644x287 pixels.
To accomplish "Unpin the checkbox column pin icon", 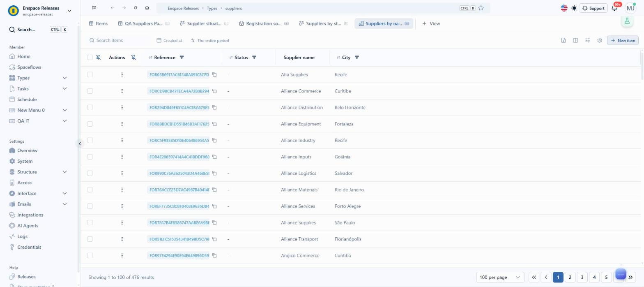I will coord(98,58).
